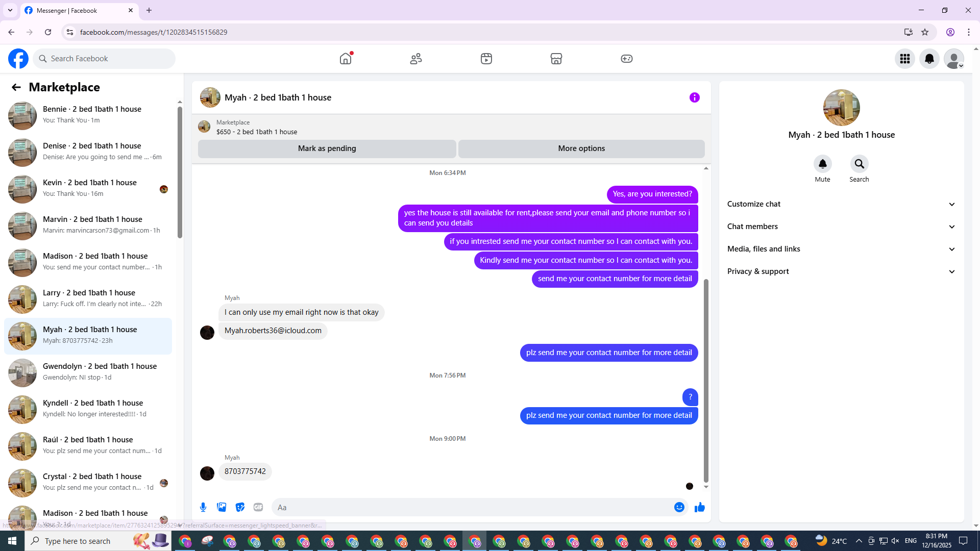Open the account profile avatar menu
The height and width of the screenshot is (551, 980).
[x=954, y=59]
